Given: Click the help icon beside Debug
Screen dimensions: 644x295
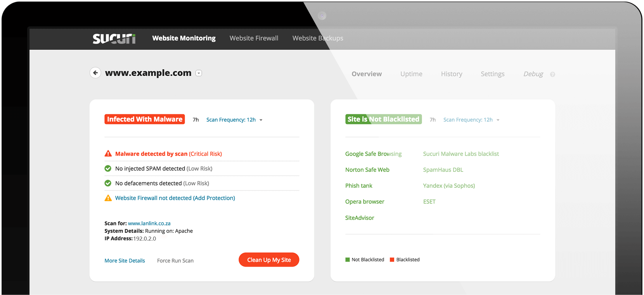Looking at the screenshot, I should [x=552, y=75].
